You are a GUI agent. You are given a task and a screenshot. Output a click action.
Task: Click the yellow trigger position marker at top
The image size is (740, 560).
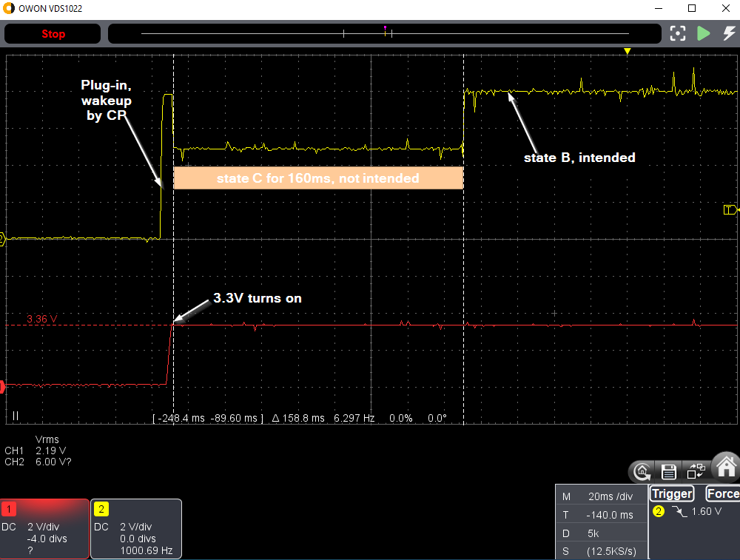627,51
